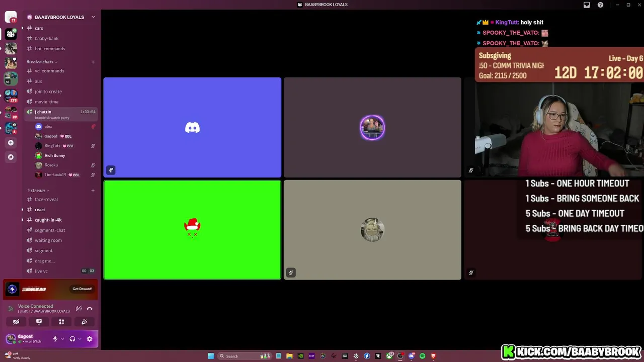Focus the green tile with Santa avatar
The height and width of the screenshot is (362, 644).
(192, 230)
